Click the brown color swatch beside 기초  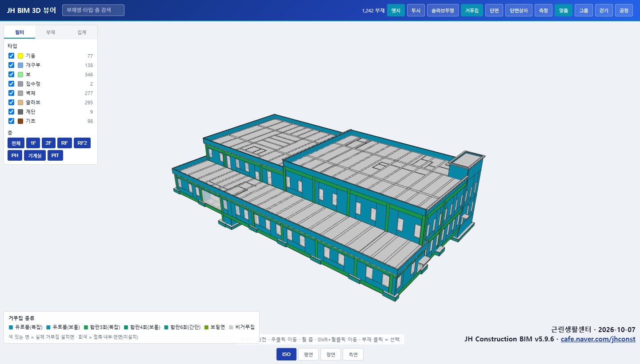pyautogui.click(x=20, y=121)
